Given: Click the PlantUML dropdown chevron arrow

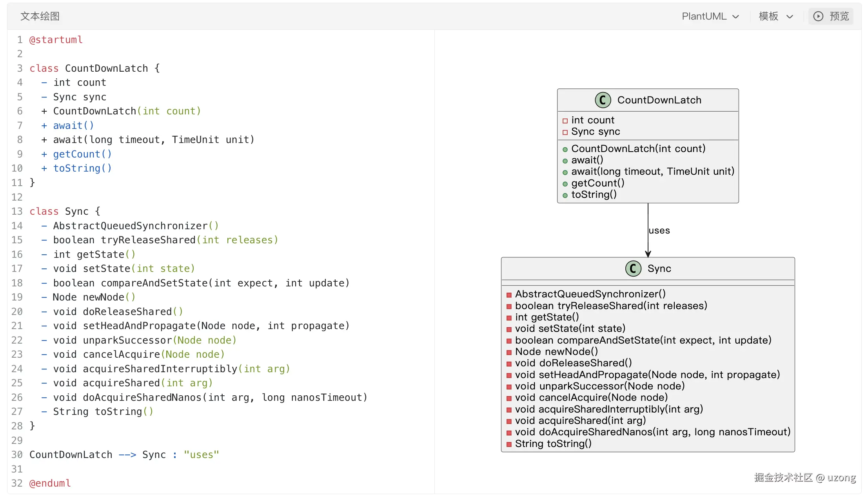Looking at the screenshot, I should [x=736, y=16].
